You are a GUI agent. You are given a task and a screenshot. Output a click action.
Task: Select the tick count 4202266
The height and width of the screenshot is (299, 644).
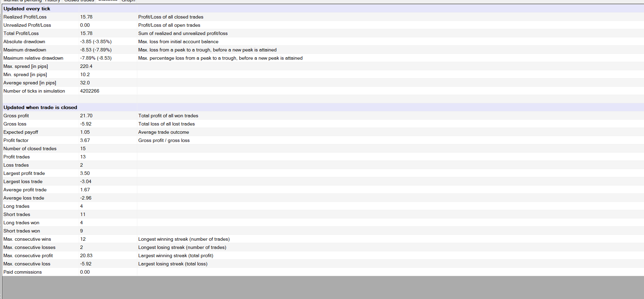click(90, 91)
